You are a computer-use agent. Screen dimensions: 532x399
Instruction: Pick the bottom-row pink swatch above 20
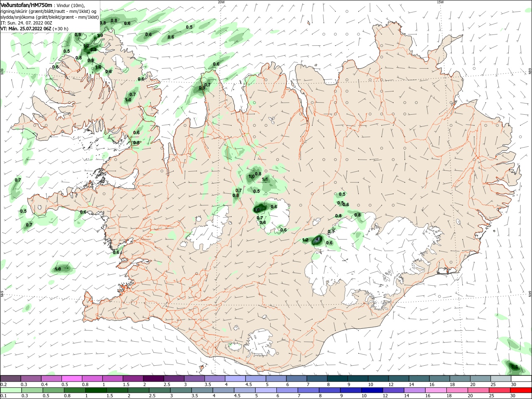479,390
